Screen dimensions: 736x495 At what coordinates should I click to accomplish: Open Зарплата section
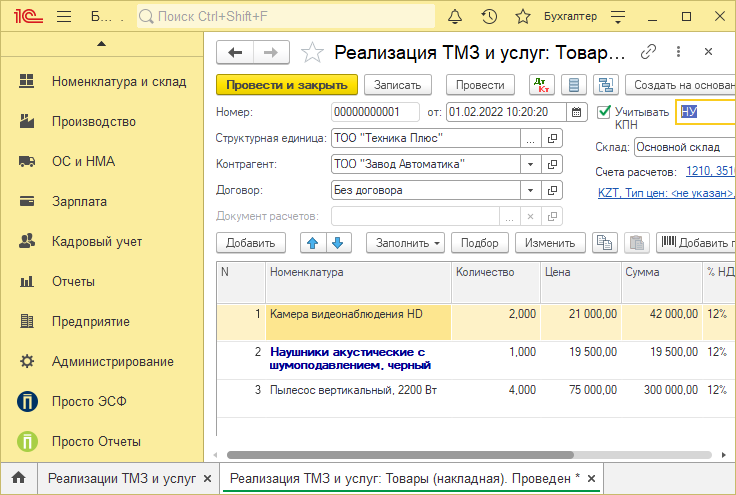coord(103,201)
